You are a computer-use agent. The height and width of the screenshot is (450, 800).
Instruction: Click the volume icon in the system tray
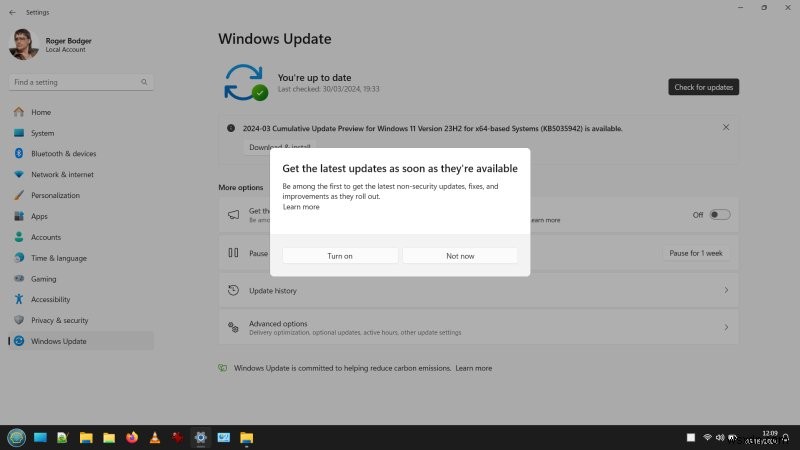[x=720, y=437]
